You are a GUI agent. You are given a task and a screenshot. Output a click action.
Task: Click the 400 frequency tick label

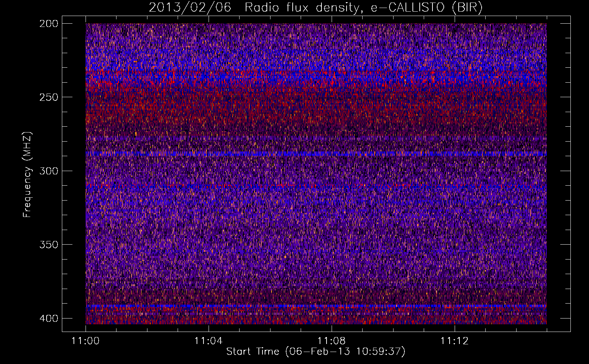pyautogui.click(x=48, y=318)
